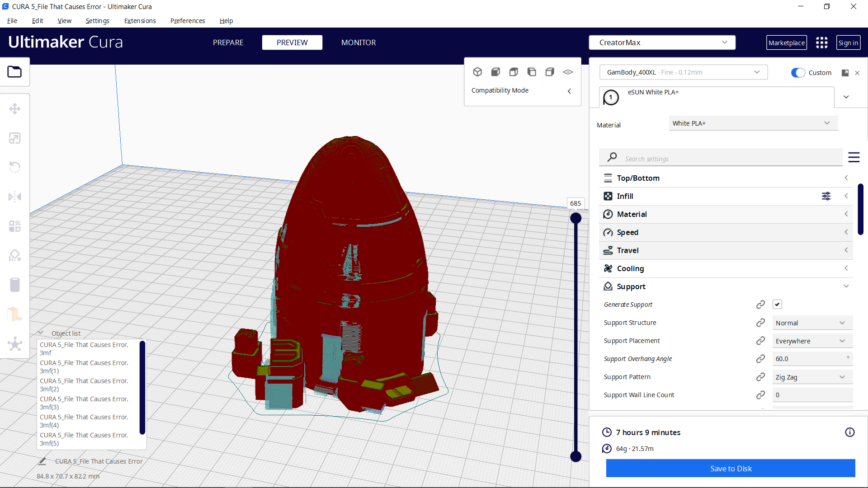This screenshot has height=488, width=868.
Task: Expand the Travel settings section
Action: click(726, 250)
